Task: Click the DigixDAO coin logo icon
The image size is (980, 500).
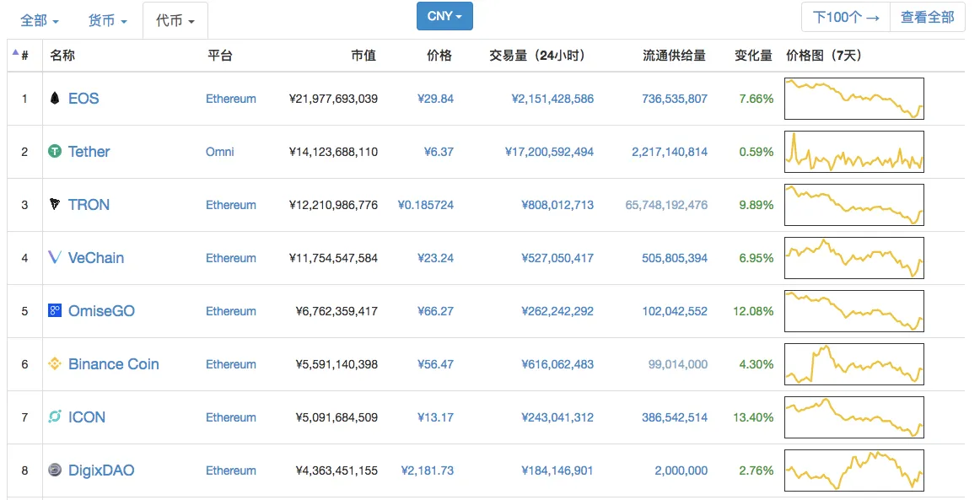Action: point(55,470)
